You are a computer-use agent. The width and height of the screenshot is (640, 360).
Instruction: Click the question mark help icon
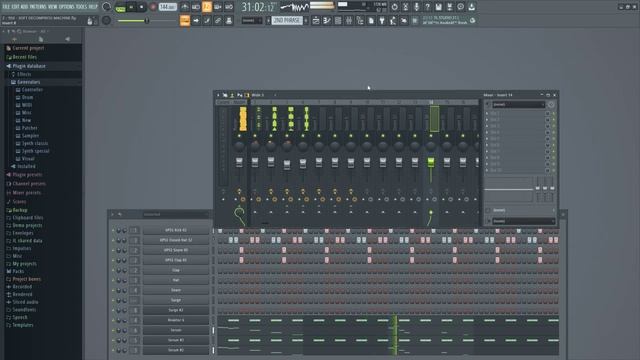(x=427, y=7)
